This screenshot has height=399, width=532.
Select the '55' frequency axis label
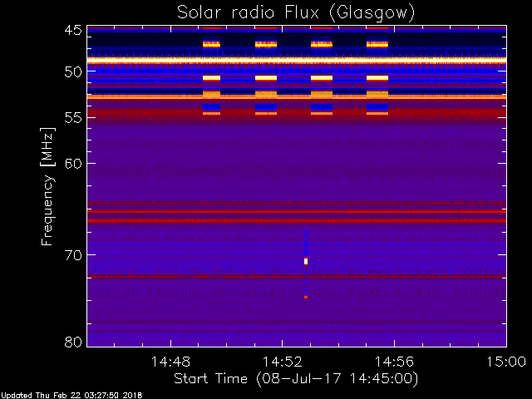click(x=73, y=118)
